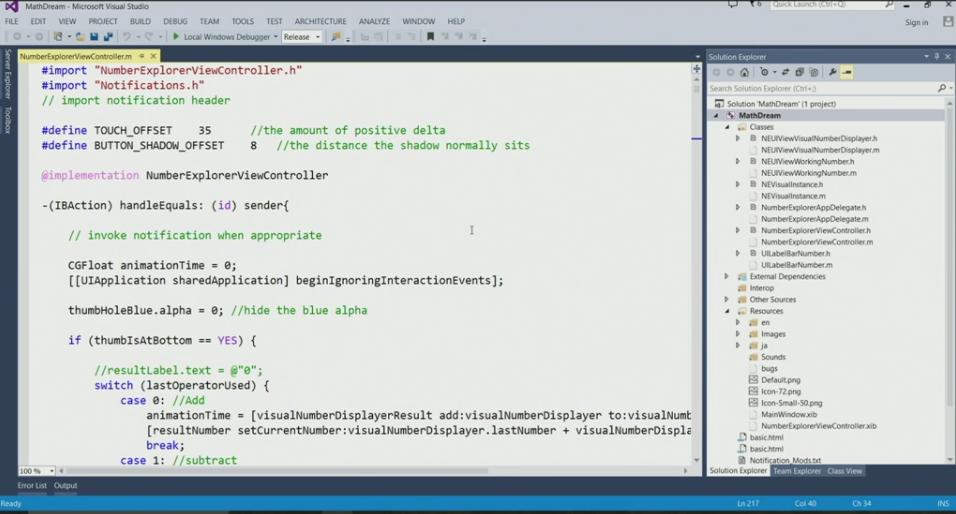Image resolution: width=956 pixels, height=514 pixels.
Task: Click the Home icon in Solution Explorer
Action: (744, 72)
